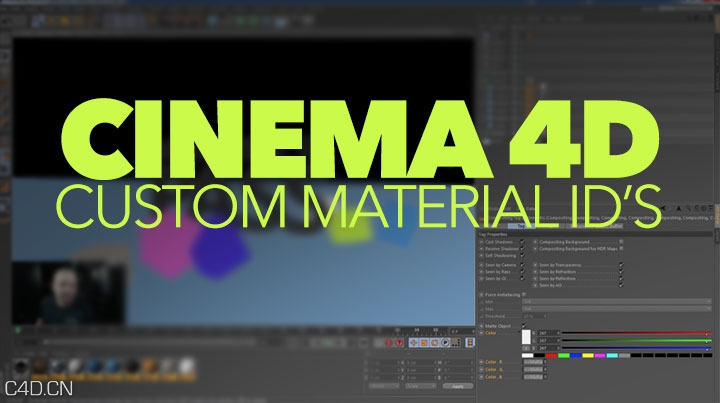The image size is (720, 403).
Task: Disable the Seen by Camera checkbox
Action: tap(522, 265)
